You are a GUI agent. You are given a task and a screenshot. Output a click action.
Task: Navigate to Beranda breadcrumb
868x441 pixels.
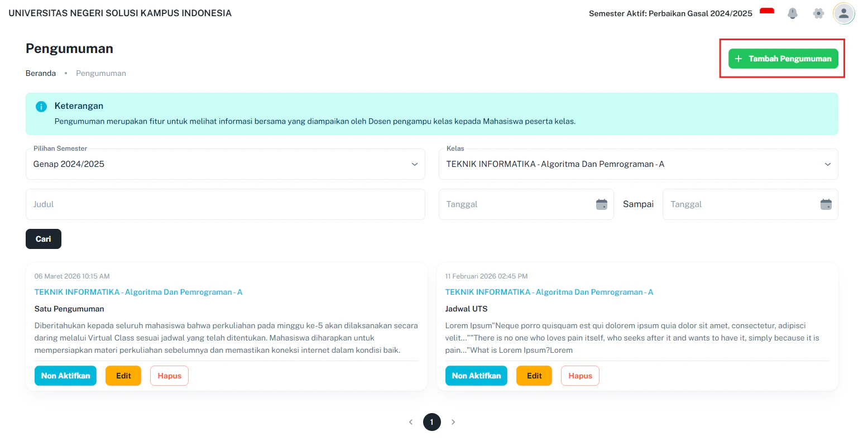[x=41, y=73]
